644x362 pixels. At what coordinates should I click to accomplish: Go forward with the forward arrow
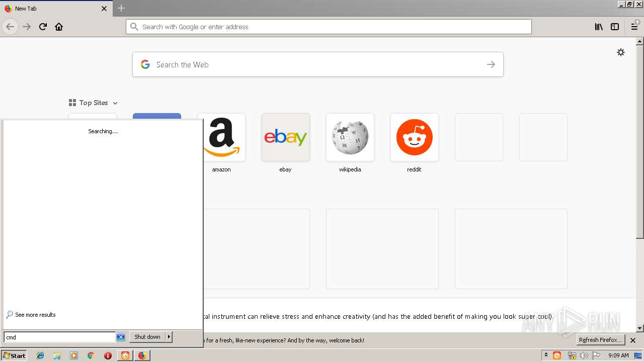click(x=27, y=27)
